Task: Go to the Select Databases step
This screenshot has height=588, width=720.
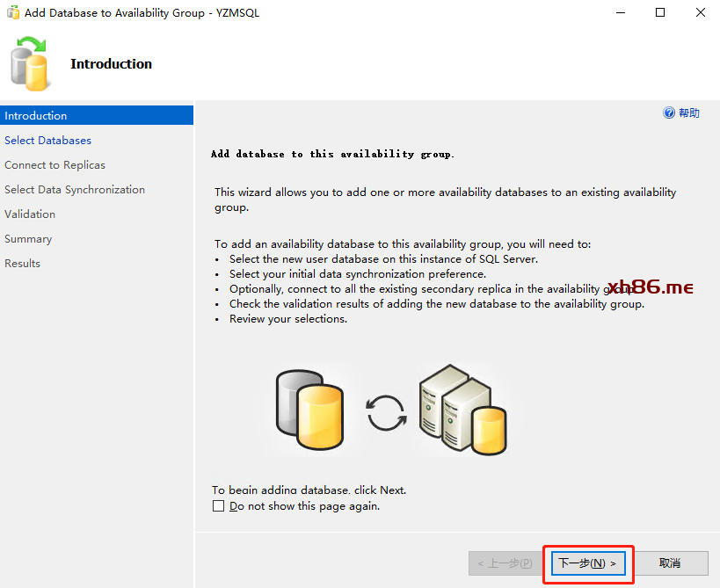Action: tap(48, 141)
